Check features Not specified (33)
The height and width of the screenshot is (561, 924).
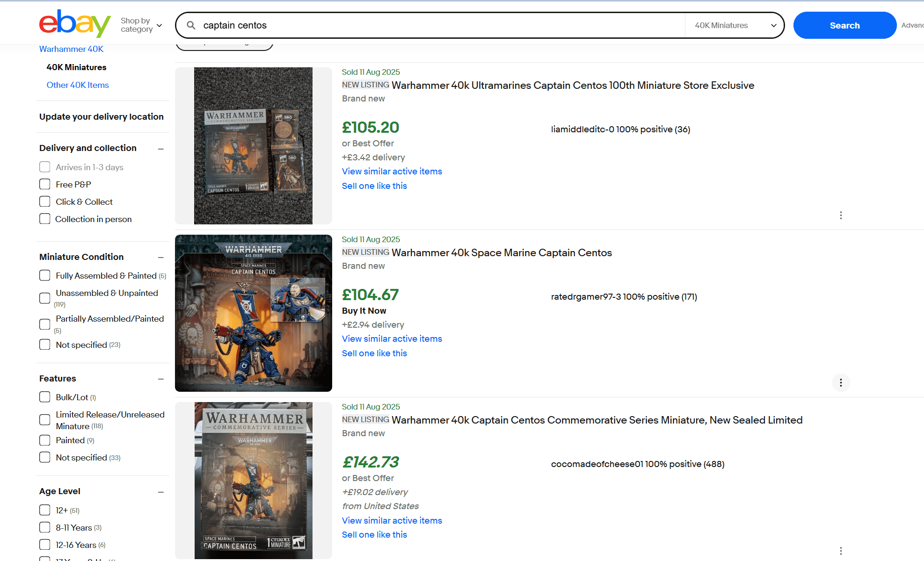pos(45,457)
